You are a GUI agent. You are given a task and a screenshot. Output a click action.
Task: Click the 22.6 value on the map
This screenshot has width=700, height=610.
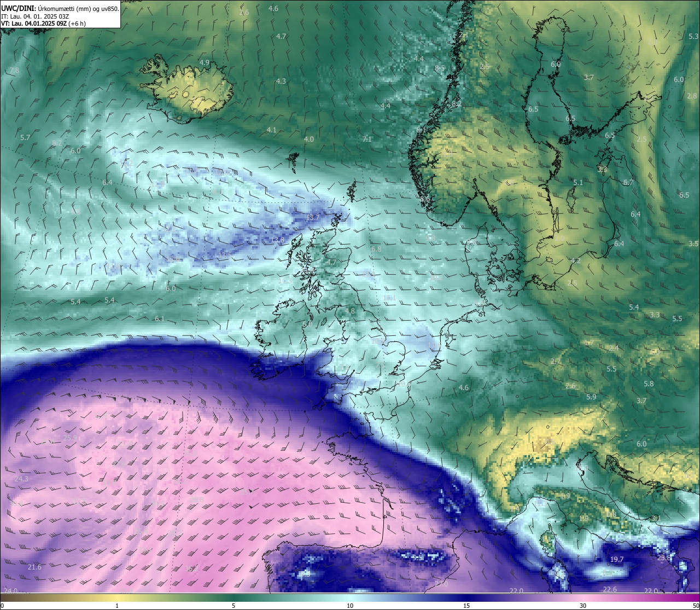[610, 589]
